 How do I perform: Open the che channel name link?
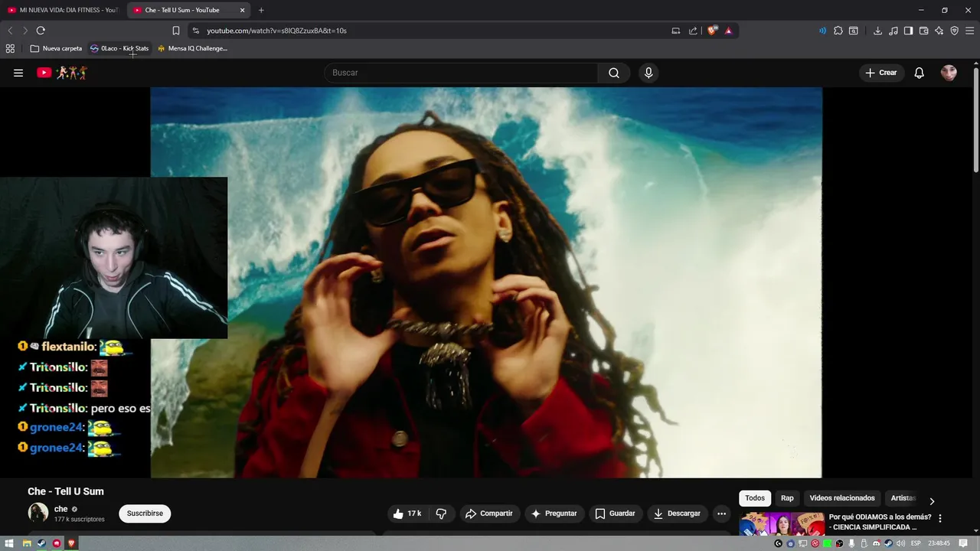click(61, 509)
